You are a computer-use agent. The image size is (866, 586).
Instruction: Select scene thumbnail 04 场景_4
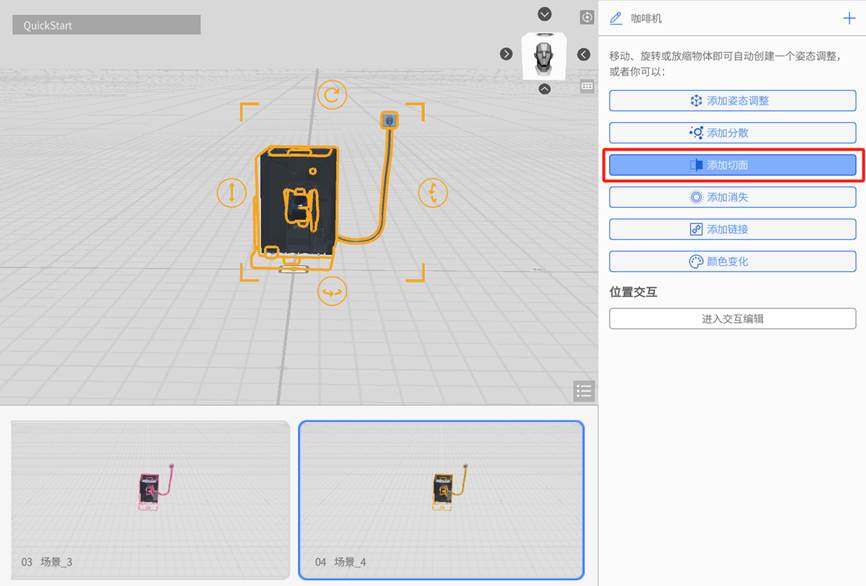point(441,500)
